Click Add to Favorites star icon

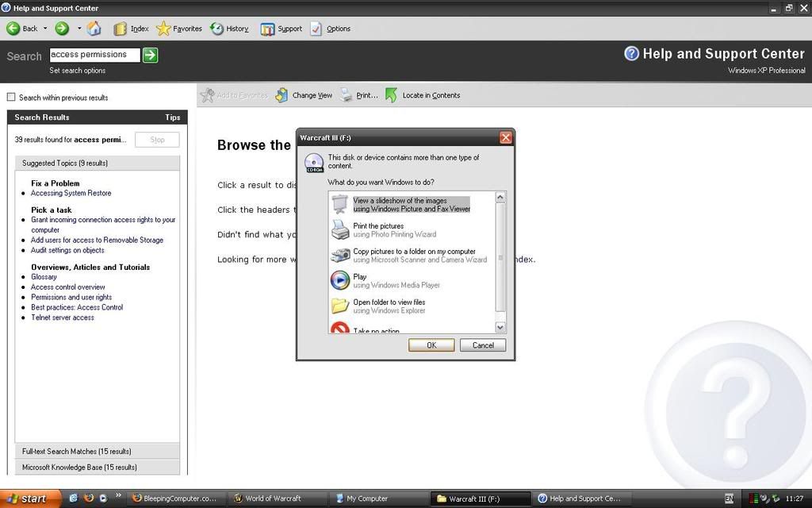coord(208,95)
